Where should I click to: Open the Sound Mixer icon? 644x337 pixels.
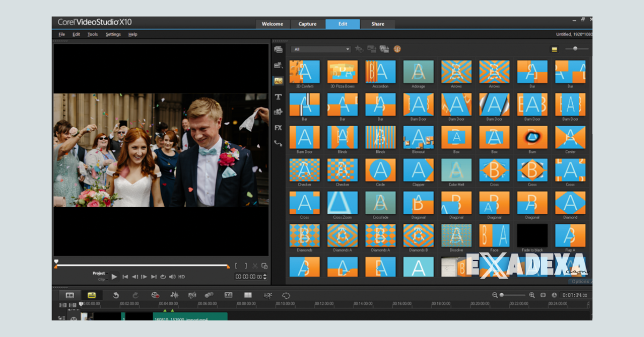coord(174,295)
